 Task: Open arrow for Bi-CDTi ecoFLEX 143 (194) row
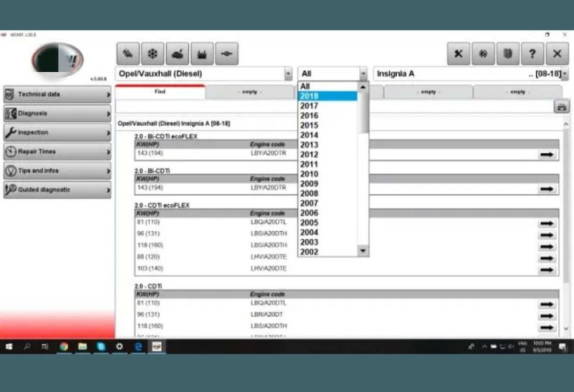pyautogui.click(x=546, y=154)
